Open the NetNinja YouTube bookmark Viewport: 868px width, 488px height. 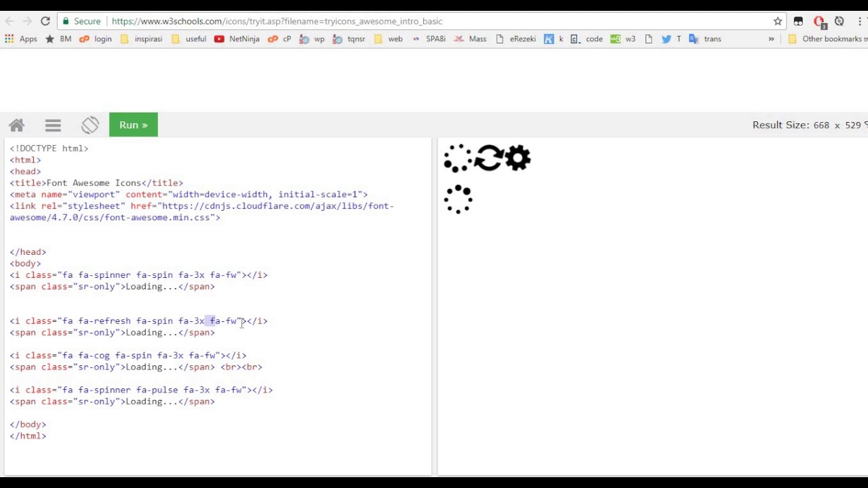237,39
